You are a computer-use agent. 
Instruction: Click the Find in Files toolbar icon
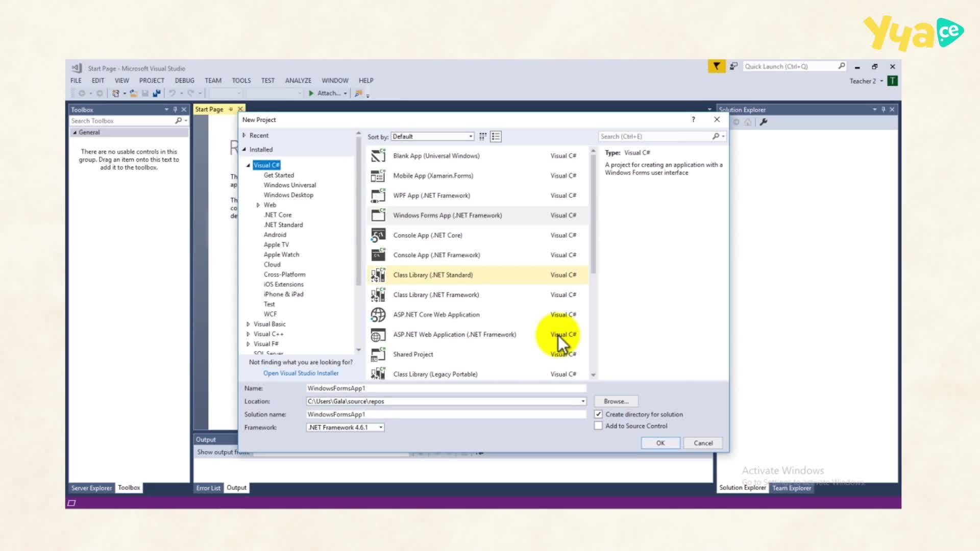tap(359, 93)
